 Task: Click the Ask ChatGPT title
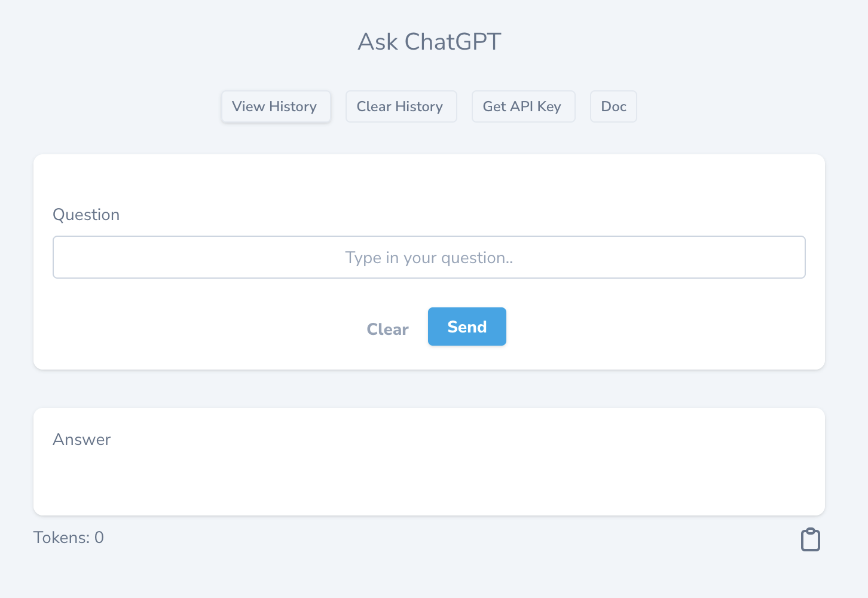(429, 41)
